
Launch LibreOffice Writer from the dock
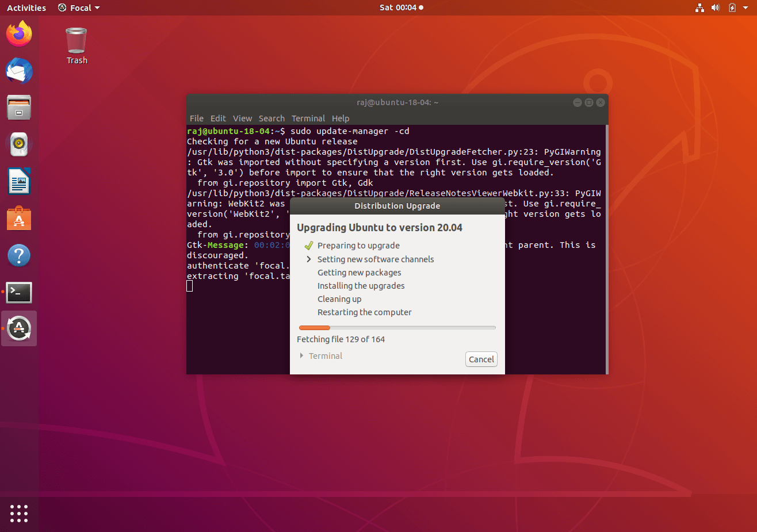19,182
